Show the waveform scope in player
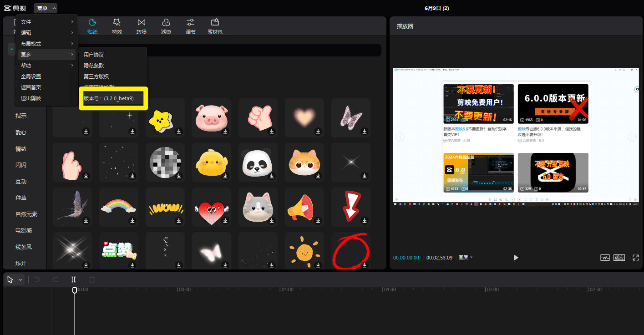The width and height of the screenshot is (644, 335). (x=604, y=258)
